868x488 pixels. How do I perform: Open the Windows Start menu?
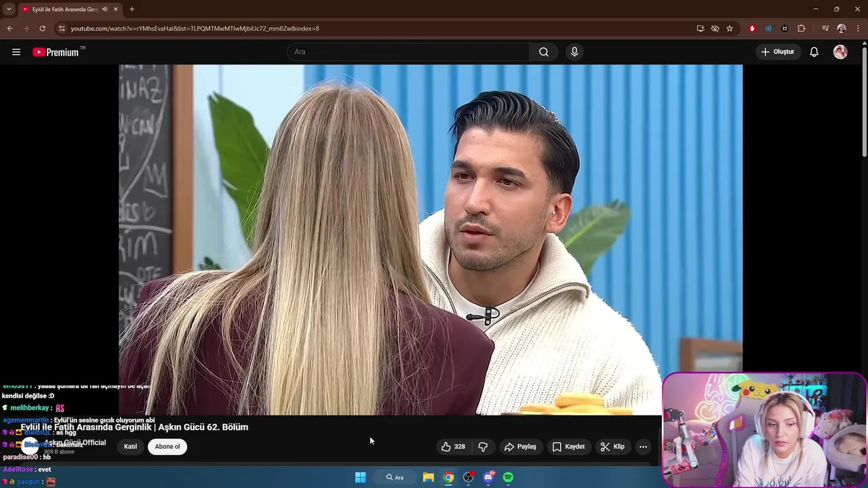(360, 477)
